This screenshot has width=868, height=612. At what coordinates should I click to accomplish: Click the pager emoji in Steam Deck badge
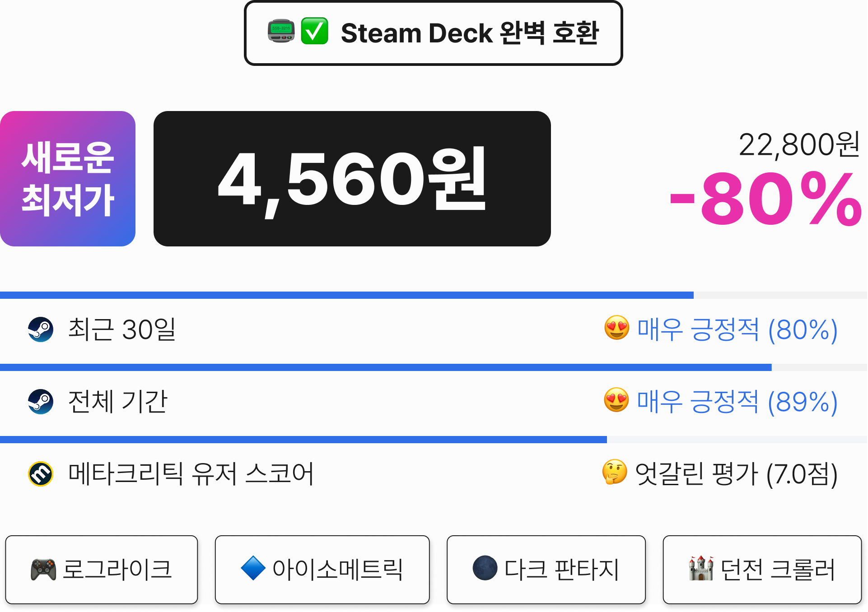point(281,31)
